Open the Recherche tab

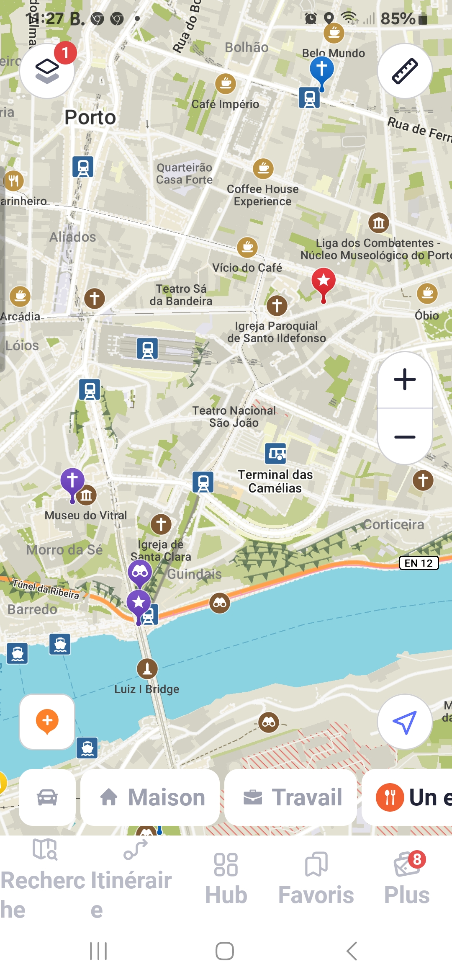pyautogui.click(x=45, y=879)
